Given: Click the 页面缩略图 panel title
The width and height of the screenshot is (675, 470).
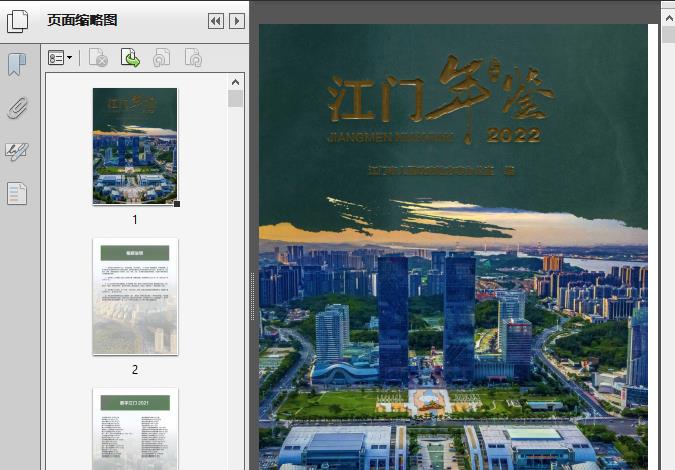Looking at the screenshot, I should 82,20.
